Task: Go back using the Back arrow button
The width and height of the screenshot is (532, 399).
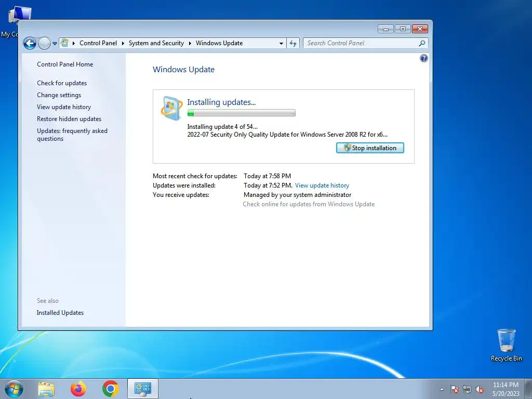Action: pos(30,43)
